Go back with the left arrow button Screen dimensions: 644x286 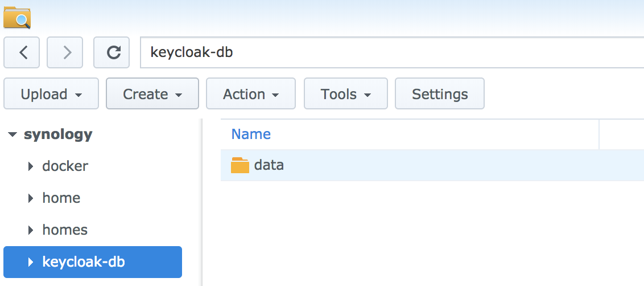click(22, 52)
